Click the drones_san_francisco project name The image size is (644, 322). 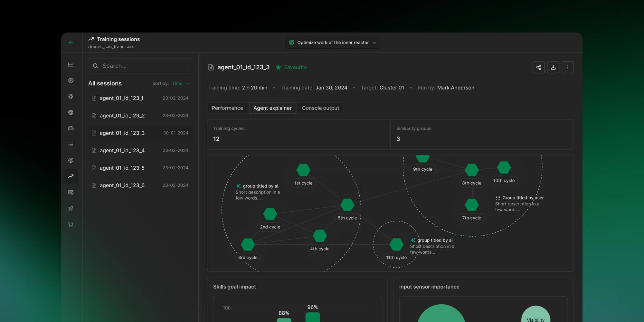point(110,47)
